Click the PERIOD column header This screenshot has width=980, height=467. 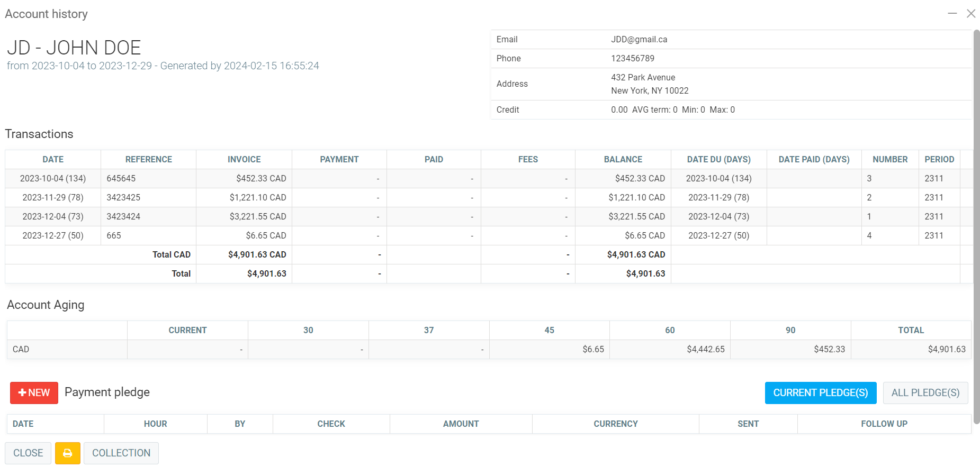(939, 160)
